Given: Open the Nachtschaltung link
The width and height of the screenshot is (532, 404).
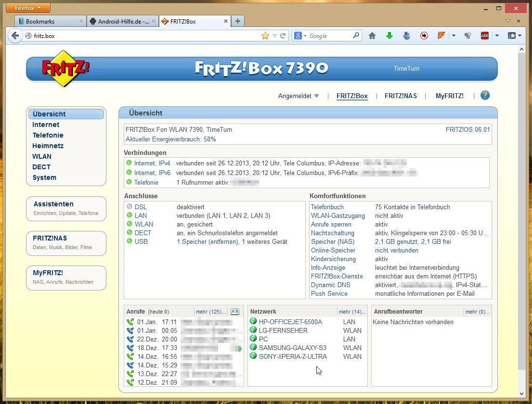Looking at the screenshot, I should click(333, 233).
